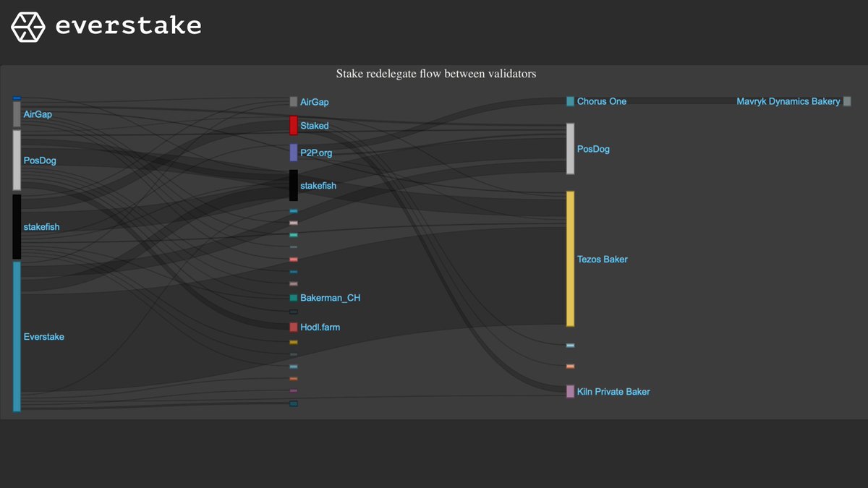Click the Kiln Private Baker label
Viewport: 868px width, 488px height.
click(613, 391)
